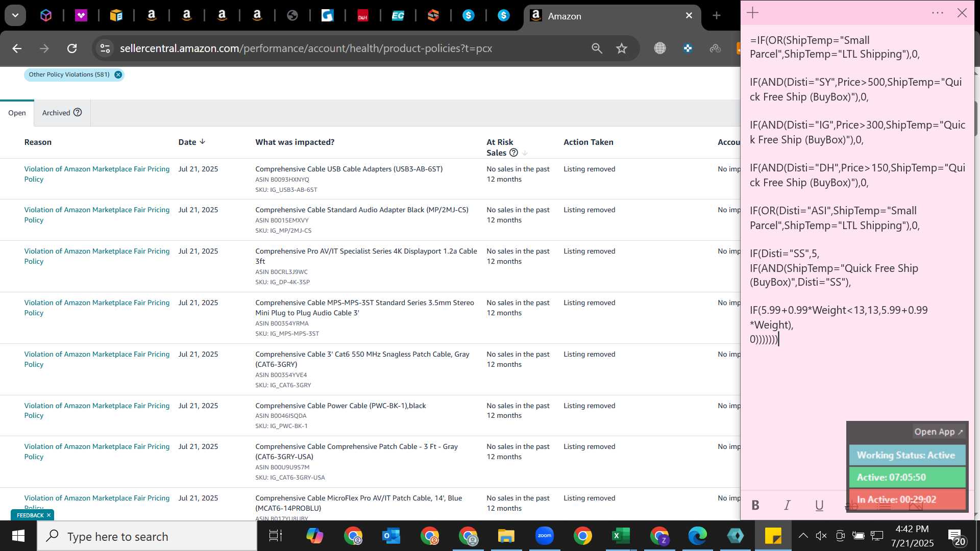
Task: Close the active Amazon browser tab
Action: (x=689, y=15)
